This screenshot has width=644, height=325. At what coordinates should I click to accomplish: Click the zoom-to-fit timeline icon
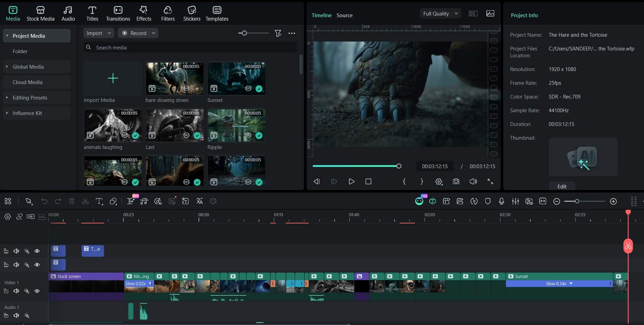click(x=543, y=201)
